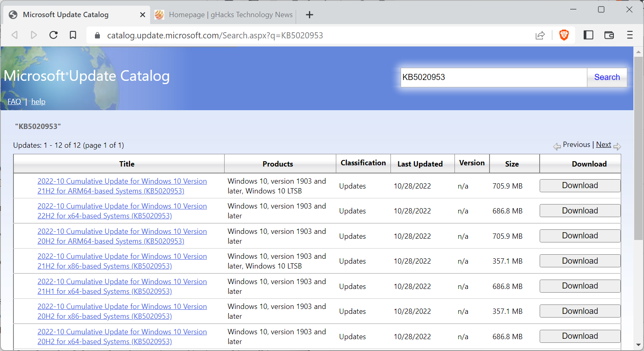Click the 10/28/2022 date in 22H2 x64 row
644x351 pixels.
pyautogui.click(x=412, y=211)
